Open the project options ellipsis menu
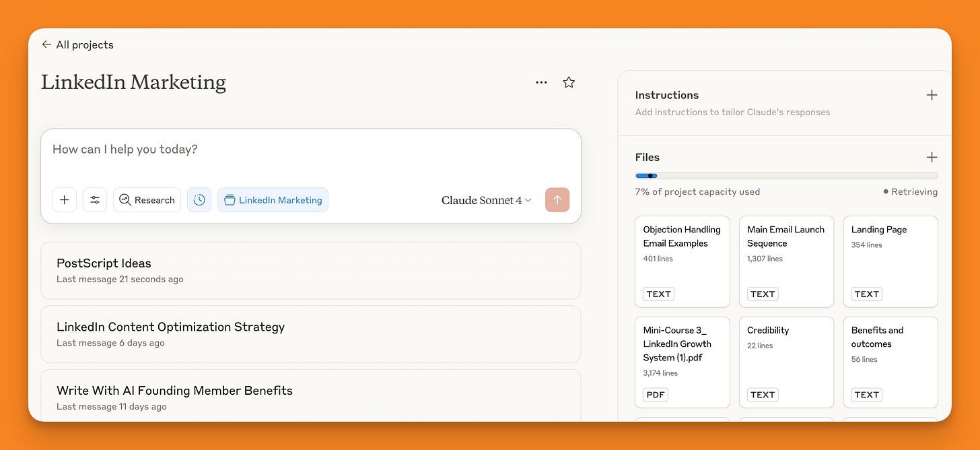 pyautogui.click(x=541, y=82)
